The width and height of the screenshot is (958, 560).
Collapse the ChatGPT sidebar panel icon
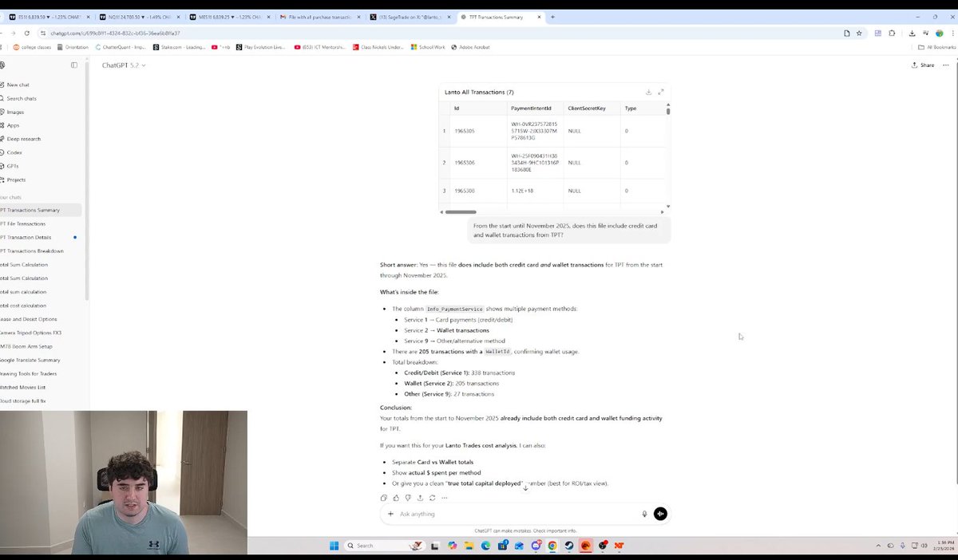(x=74, y=65)
